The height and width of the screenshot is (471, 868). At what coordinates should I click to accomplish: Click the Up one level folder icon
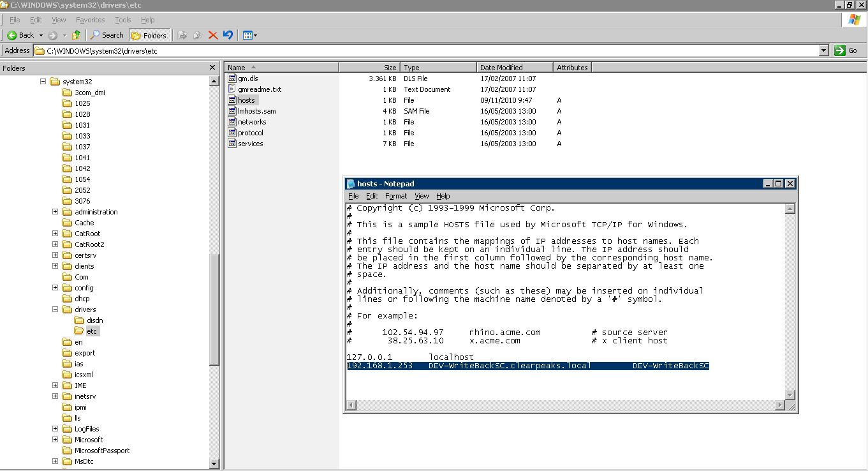tap(77, 35)
